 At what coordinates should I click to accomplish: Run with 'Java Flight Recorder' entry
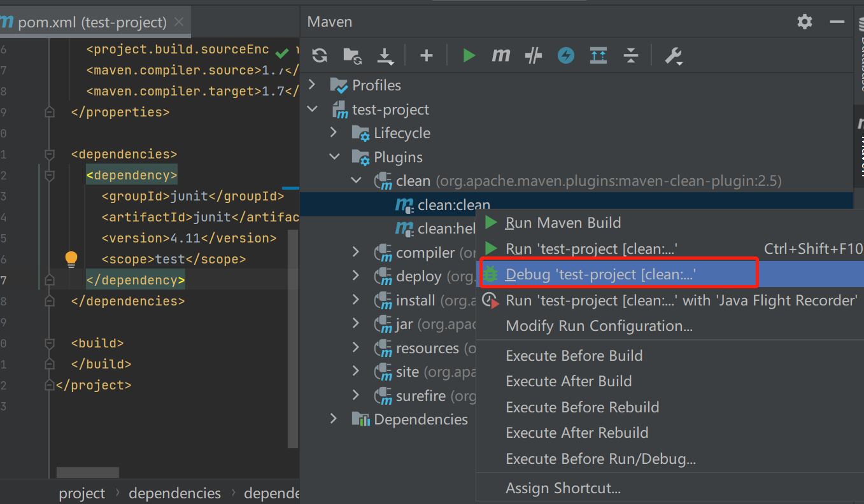click(x=670, y=300)
